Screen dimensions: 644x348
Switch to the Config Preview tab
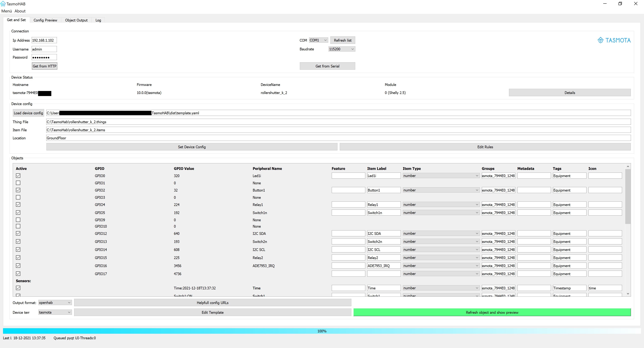coord(45,20)
